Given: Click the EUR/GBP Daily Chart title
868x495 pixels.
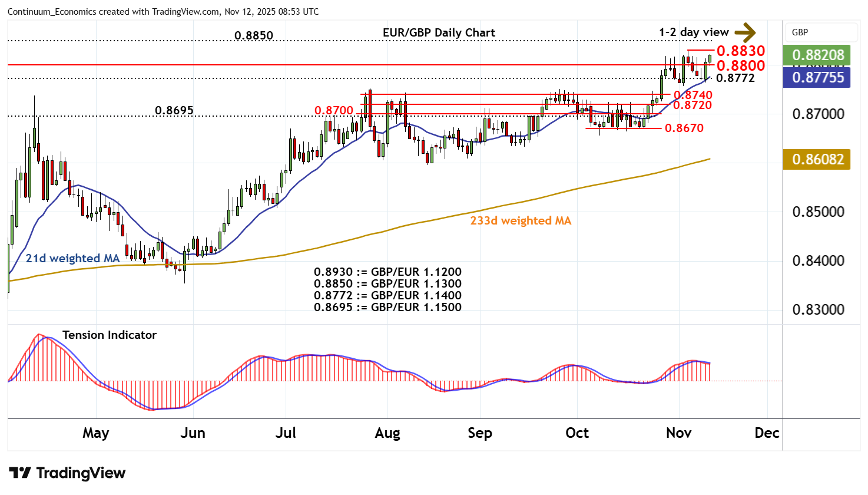Looking at the screenshot, I should coord(439,33).
